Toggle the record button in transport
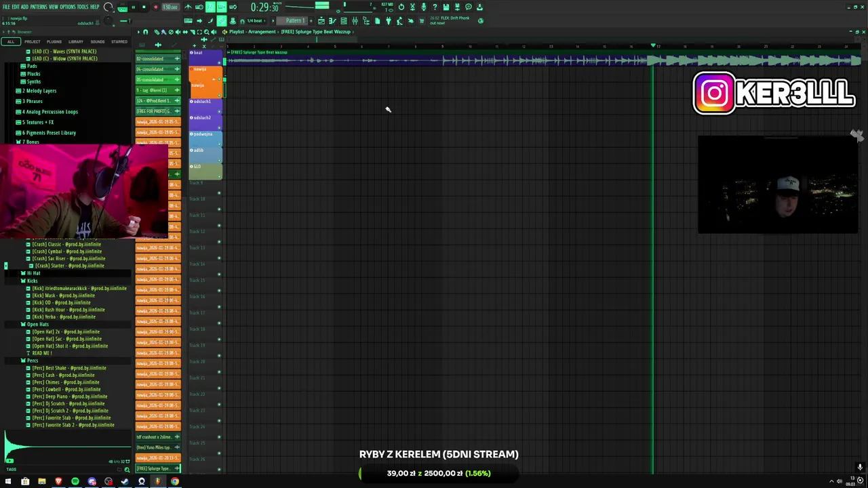Viewport: 868px width, 488px height. pos(156,7)
